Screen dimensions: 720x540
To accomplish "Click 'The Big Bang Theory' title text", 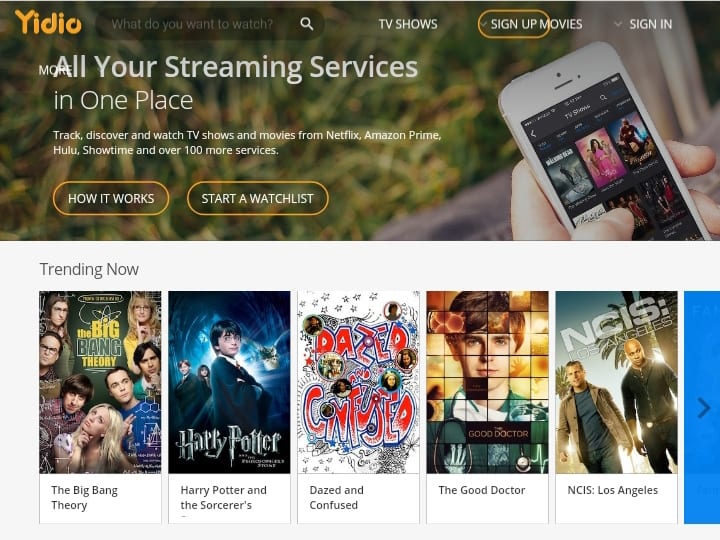I will 84,498.
